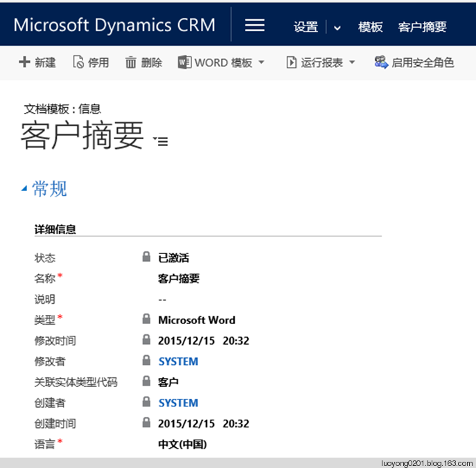Click lock icon in the 修改者 row
Screen dimensions: 476x468
[146, 360]
